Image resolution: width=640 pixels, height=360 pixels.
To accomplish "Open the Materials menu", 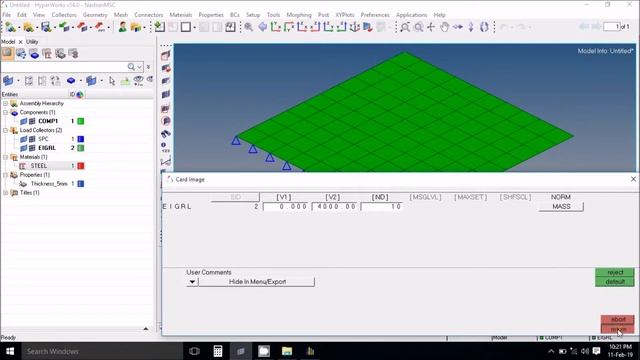I will click(180, 15).
